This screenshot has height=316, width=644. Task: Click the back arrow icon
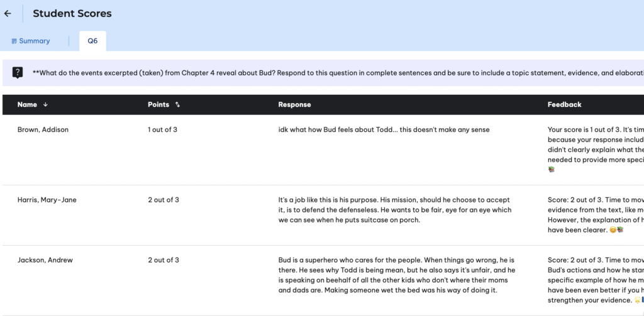(x=8, y=13)
